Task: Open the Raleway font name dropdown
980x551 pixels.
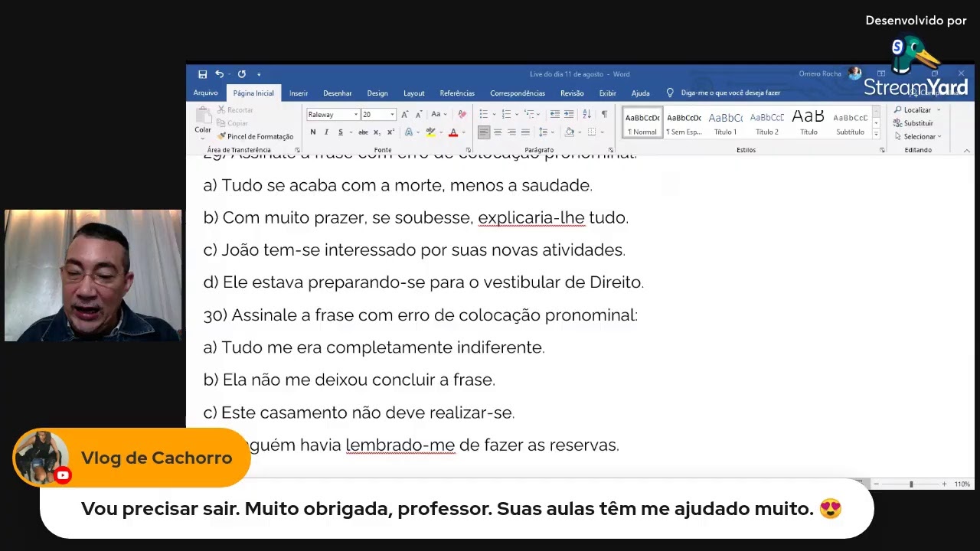Action: [355, 115]
